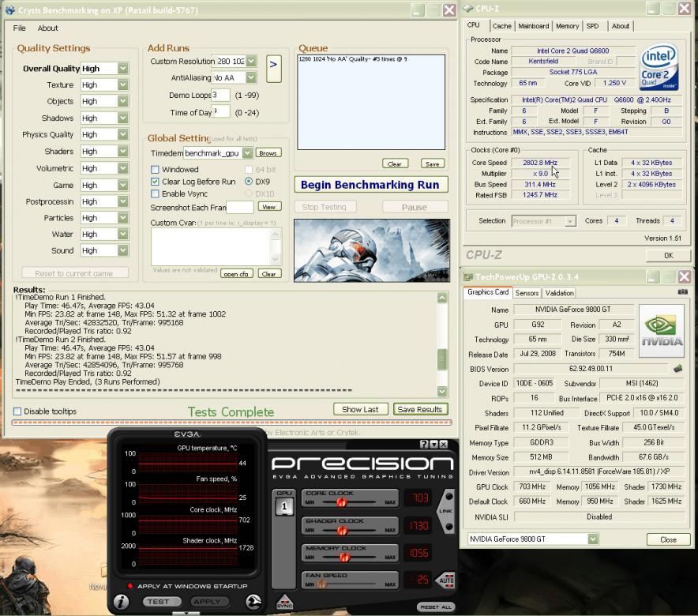This screenshot has height=616, width=698.
Task: Click the Crysis nanosuit banner image
Action: tap(372, 250)
